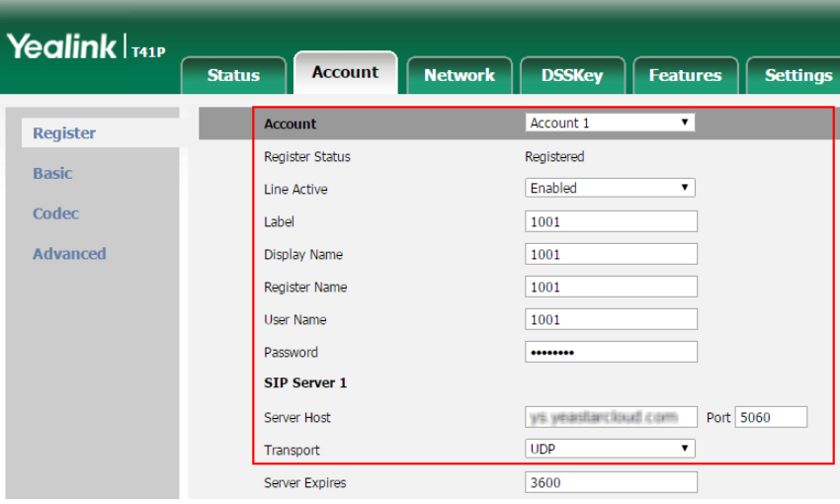Viewport: 840px width, 504px height.
Task: Click the Server Expires label
Action: click(305, 483)
